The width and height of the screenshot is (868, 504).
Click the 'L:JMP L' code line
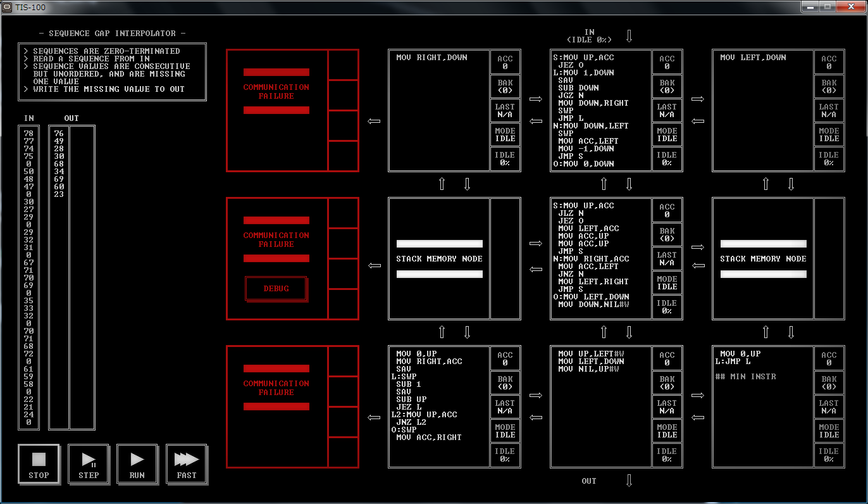coord(733,362)
